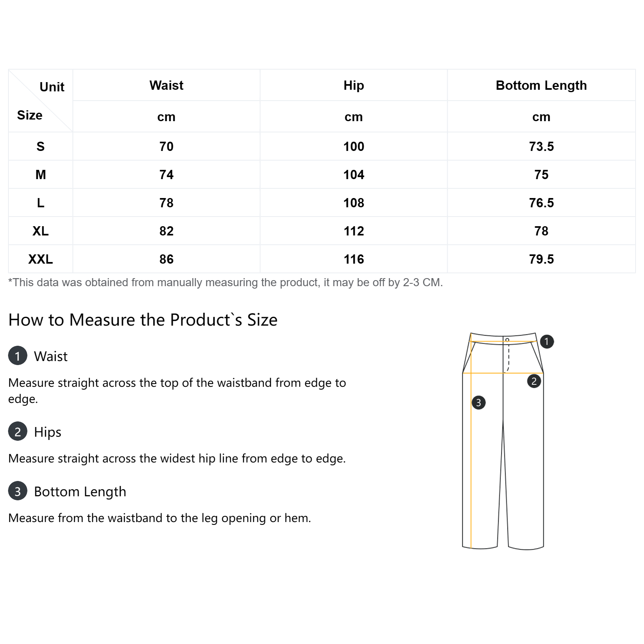Click the hip value 116 for XXL
Screen dimensions: 644x644
[354, 259]
